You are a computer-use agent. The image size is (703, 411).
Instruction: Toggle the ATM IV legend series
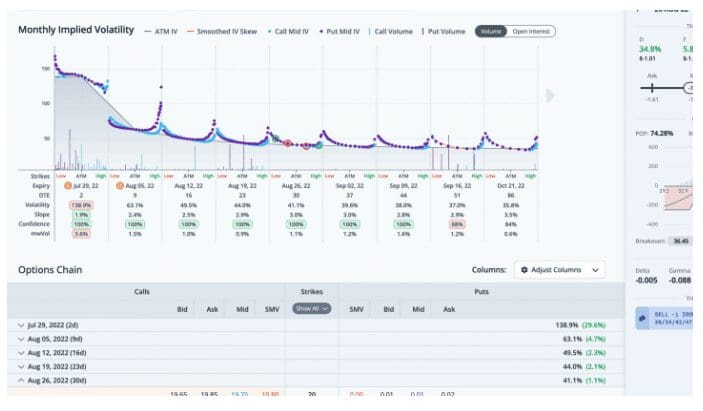165,31
